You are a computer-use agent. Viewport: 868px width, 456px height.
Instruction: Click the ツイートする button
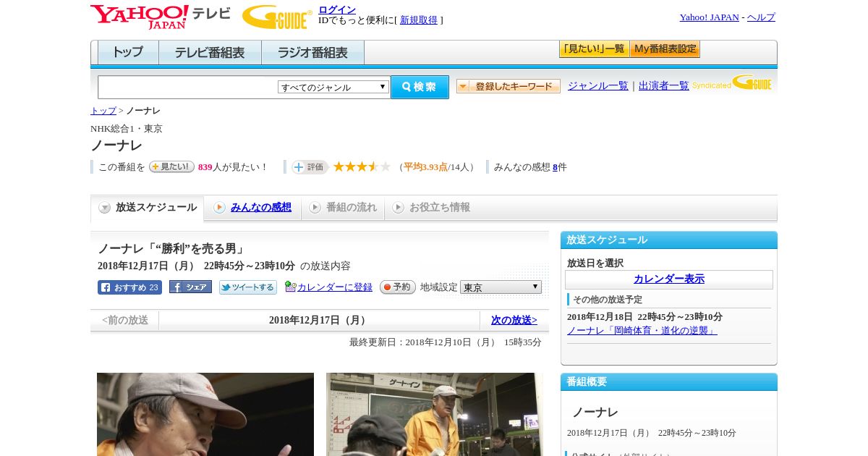[248, 287]
